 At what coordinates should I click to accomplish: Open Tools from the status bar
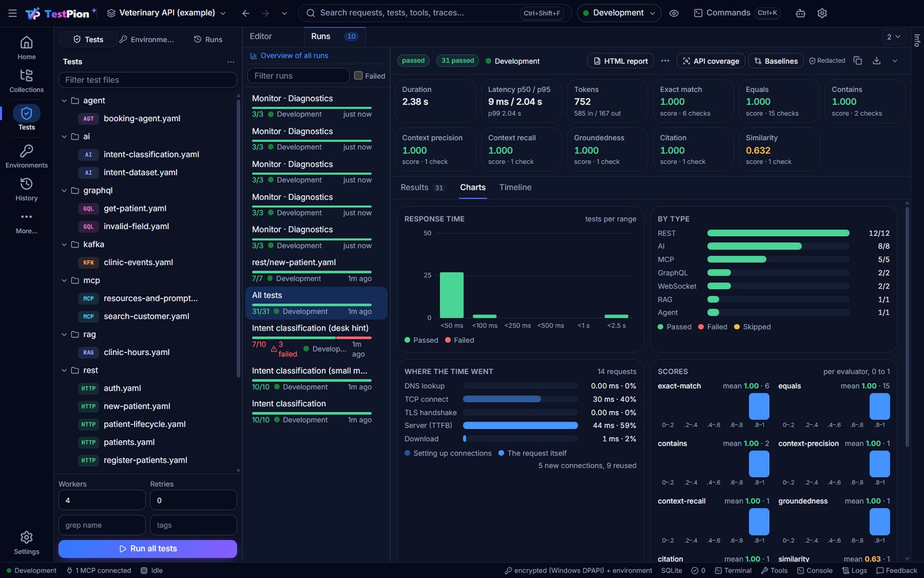(x=774, y=570)
